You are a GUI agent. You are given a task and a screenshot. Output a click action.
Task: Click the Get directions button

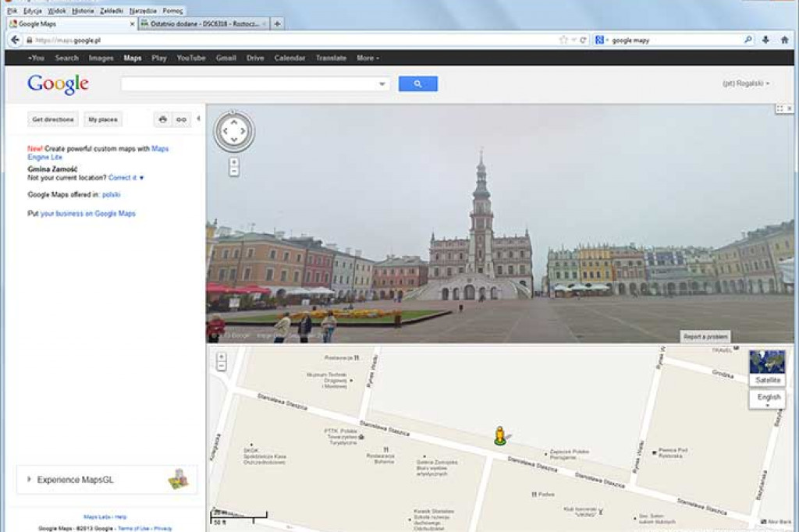(53, 119)
